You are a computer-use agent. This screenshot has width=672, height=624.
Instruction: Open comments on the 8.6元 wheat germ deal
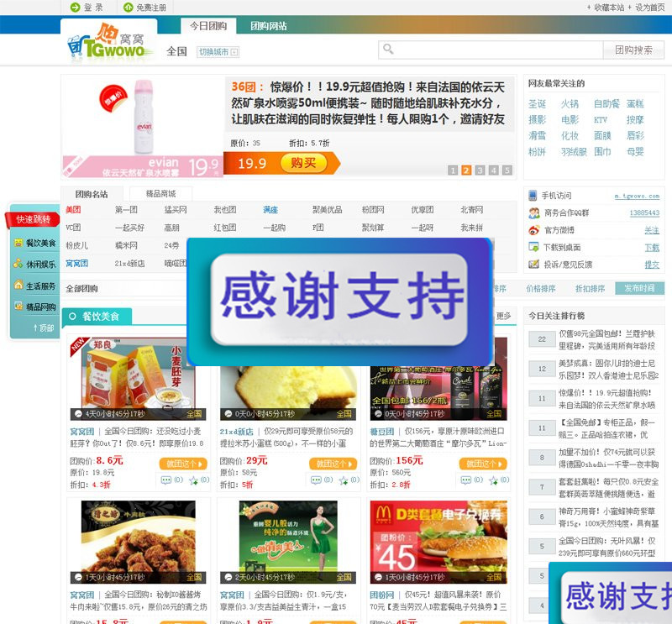165,480
